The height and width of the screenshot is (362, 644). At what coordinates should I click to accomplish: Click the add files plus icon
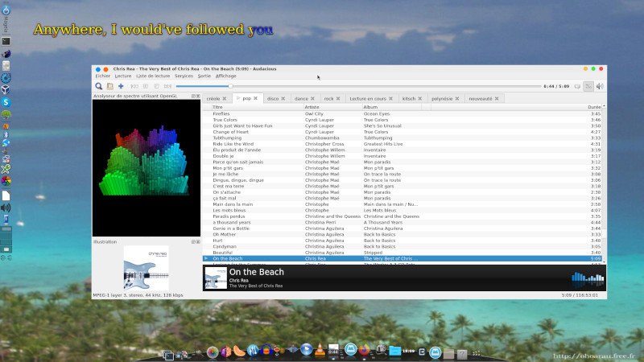click(x=121, y=86)
